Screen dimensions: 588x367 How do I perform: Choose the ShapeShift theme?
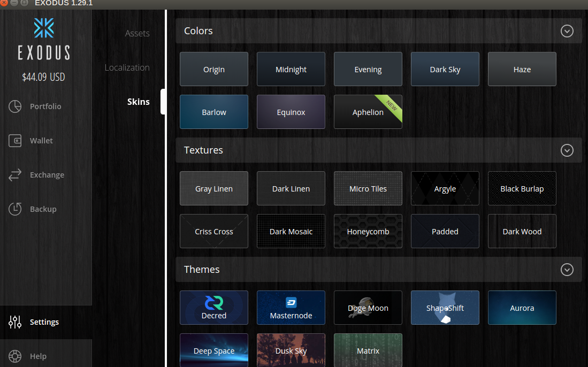tap(445, 308)
